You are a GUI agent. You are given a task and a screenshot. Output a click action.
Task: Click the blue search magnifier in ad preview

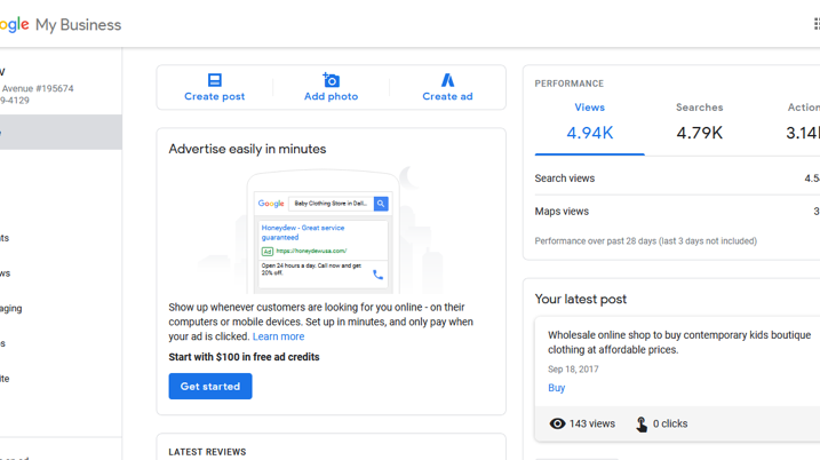click(x=381, y=203)
